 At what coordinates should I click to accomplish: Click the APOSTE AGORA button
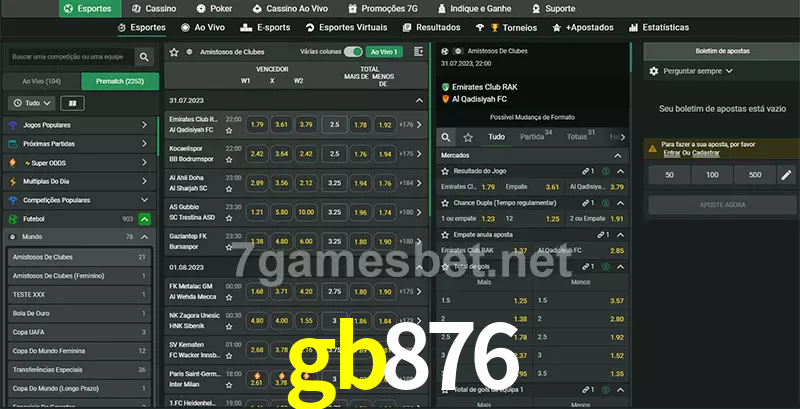[722, 205]
